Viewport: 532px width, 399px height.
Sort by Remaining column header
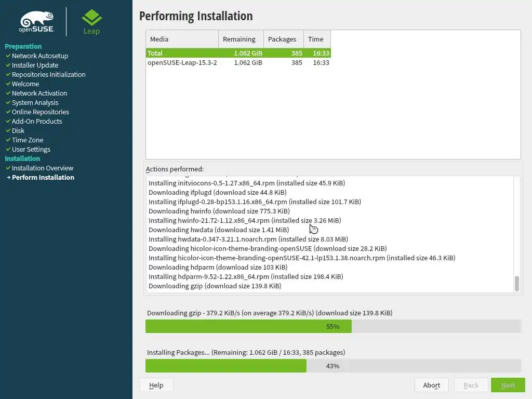click(241, 39)
